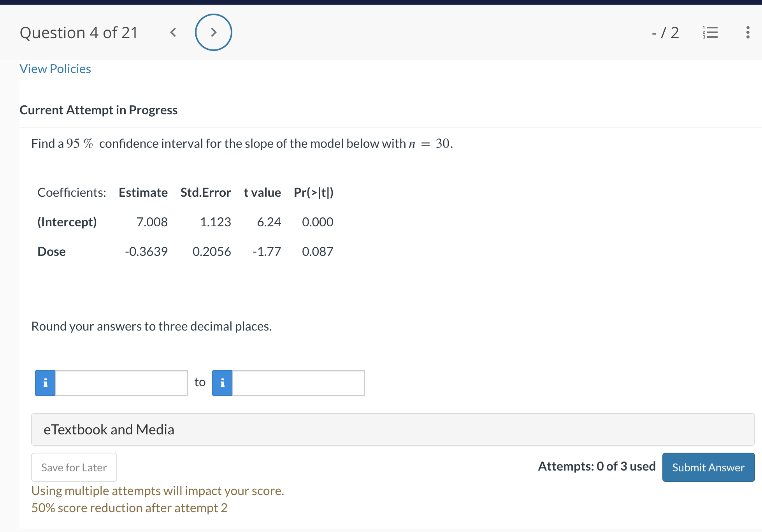Expand the eTextbook and Media section
Screen dimensions: 762x532
coord(392,429)
